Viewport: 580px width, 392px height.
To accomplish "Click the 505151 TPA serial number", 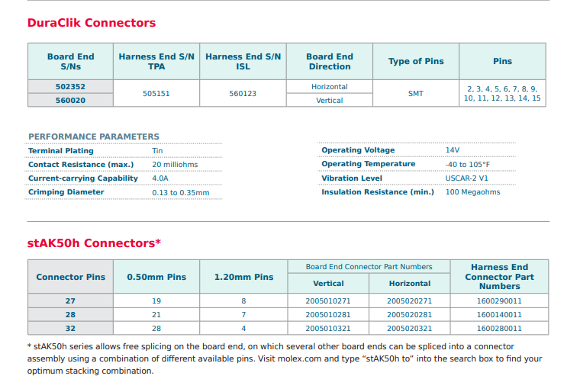I will point(156,94).
